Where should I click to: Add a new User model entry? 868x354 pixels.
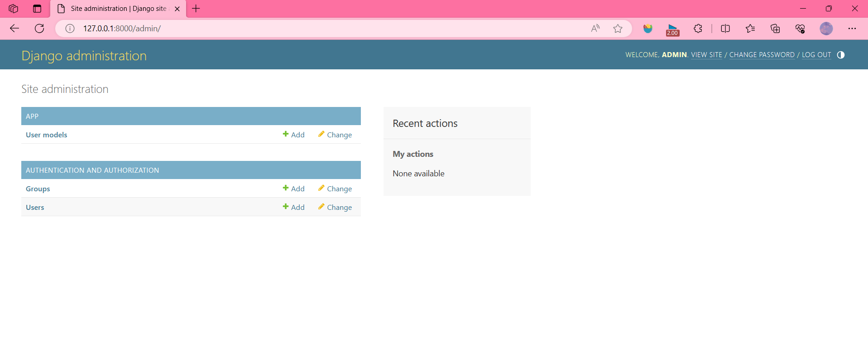click(293, 135)
